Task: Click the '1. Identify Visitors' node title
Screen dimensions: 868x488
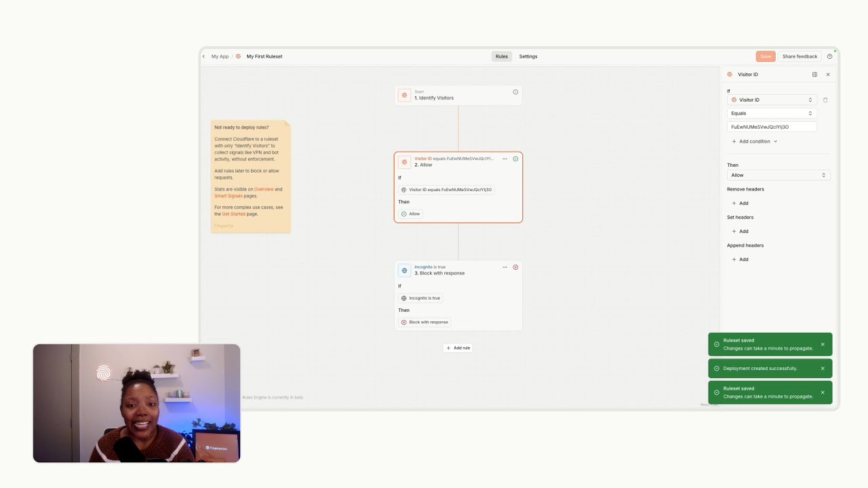Action: click(x=434, y=98)
